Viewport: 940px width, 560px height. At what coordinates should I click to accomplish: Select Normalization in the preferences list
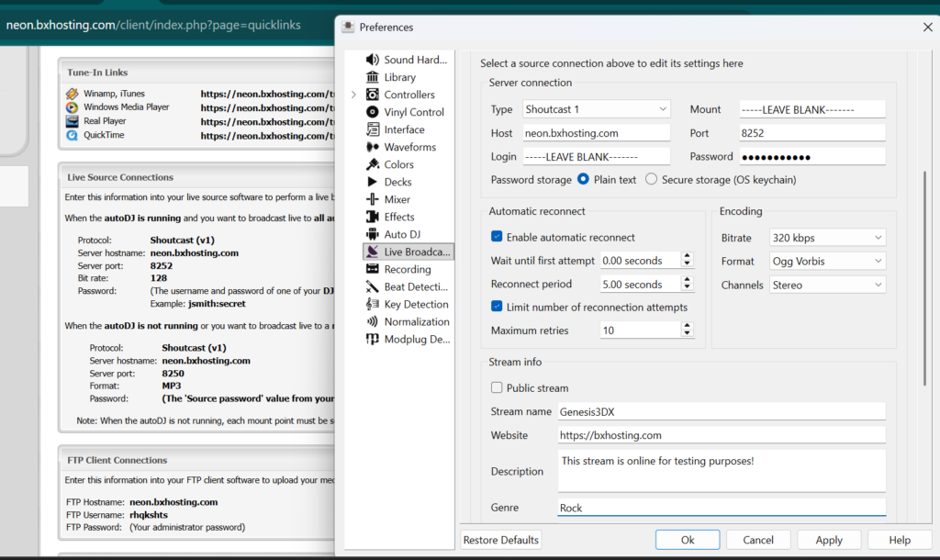click(x=416, y=321)
